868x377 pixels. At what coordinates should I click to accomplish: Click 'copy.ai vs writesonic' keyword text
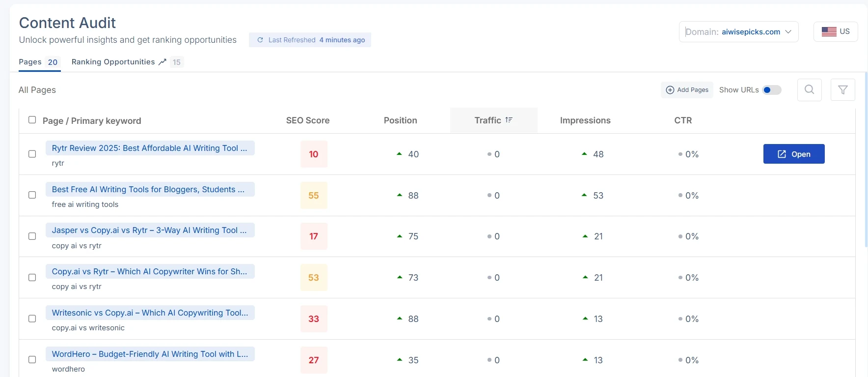point(88,328)
